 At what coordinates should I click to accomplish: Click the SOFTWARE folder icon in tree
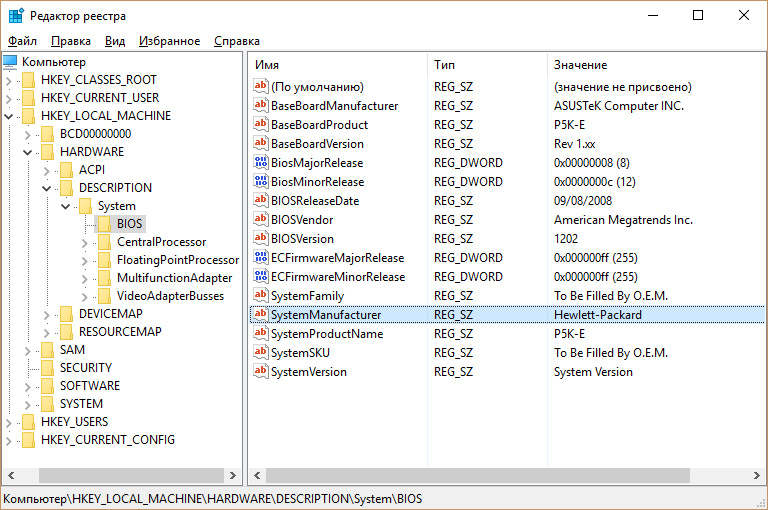(48, 386)
